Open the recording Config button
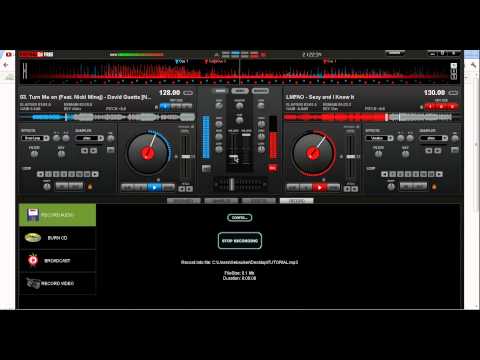The image size is (480, 360). click(240, 218)
